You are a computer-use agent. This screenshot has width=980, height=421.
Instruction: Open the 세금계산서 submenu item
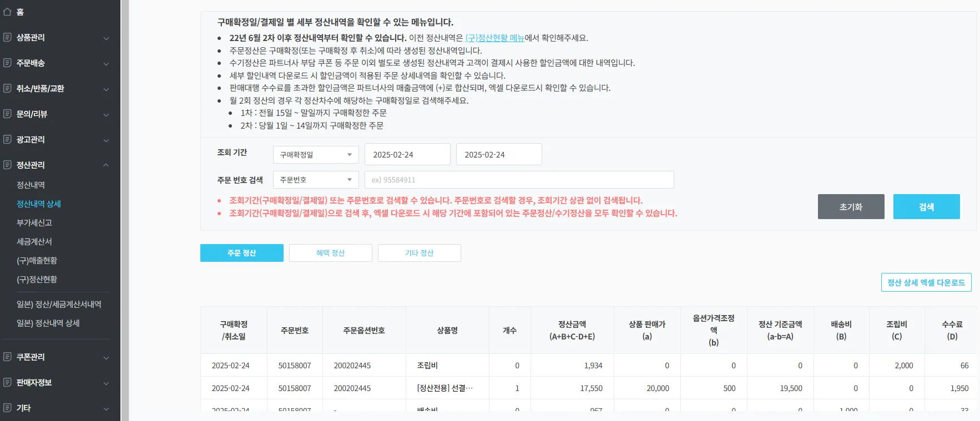coord(34,241)
